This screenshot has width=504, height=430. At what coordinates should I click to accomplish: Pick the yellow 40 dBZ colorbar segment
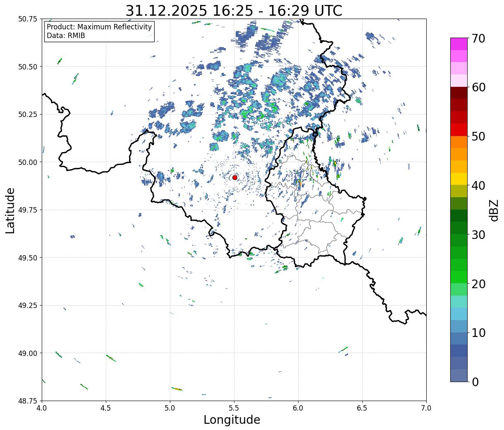[x=459, y=179]
